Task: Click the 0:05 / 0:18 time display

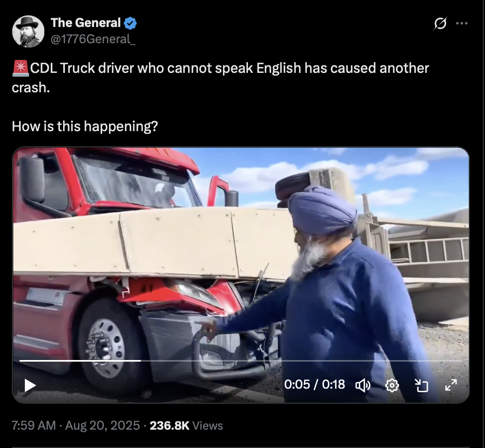Action: coord(314,384)
